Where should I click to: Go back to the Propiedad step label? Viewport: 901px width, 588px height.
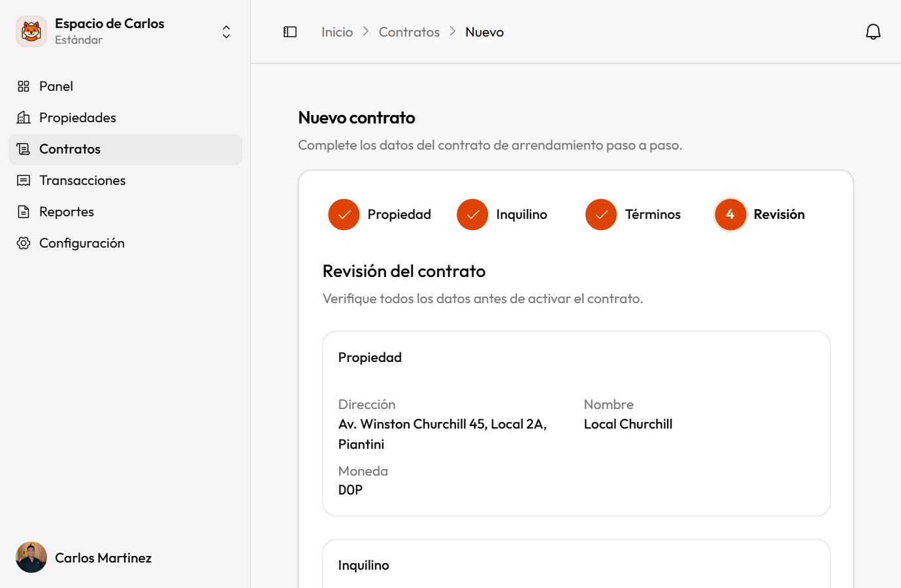point(399,214)
